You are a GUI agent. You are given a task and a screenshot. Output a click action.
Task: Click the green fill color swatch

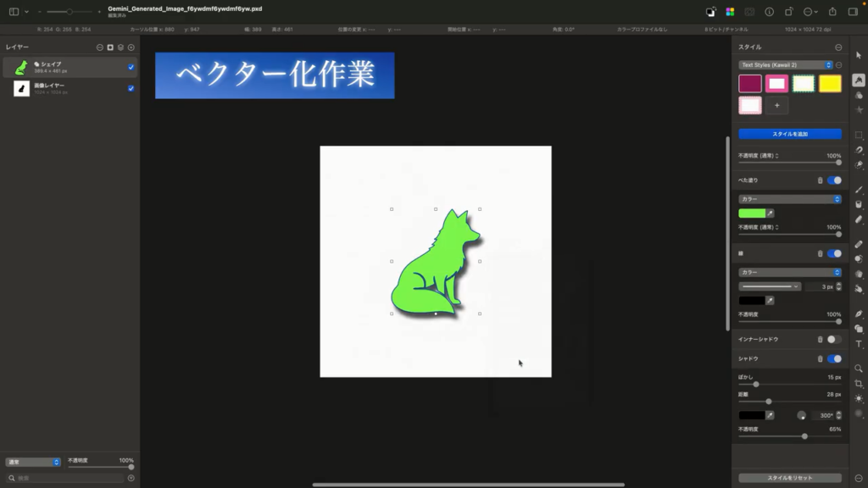tap(752, 213)
